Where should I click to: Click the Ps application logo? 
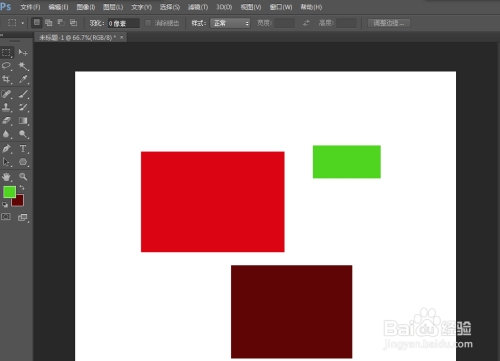tap(6, 6)
